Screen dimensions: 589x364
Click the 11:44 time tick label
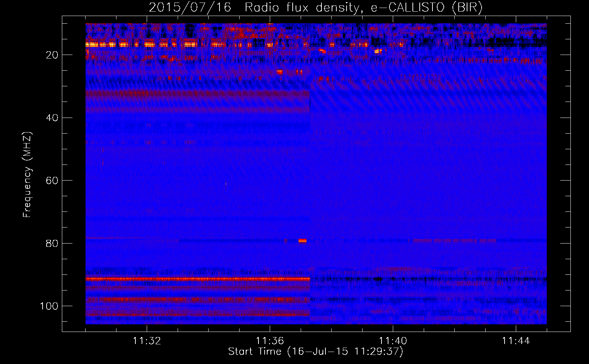516,341
